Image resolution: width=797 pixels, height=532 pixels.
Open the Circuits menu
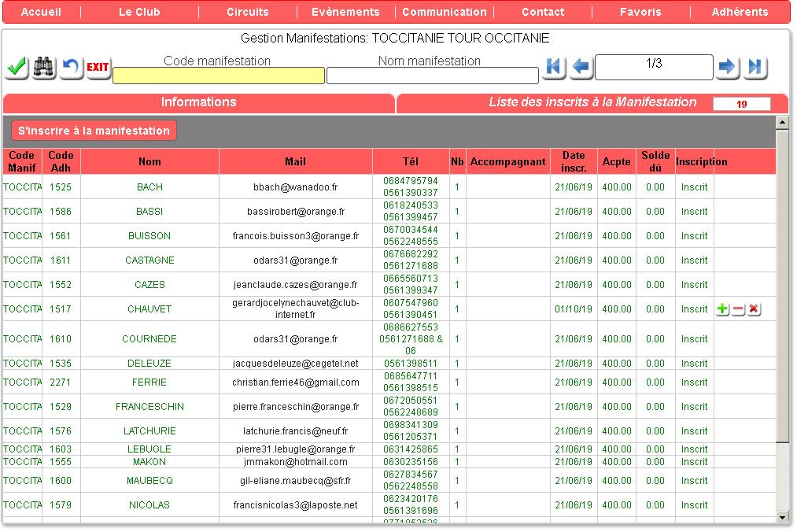(248, 12)
